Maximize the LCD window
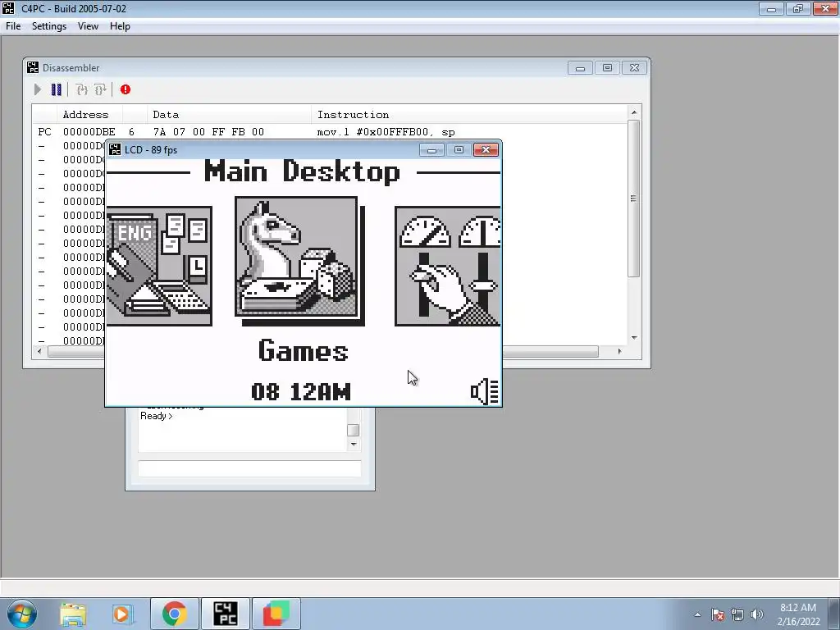 point(459,150)
